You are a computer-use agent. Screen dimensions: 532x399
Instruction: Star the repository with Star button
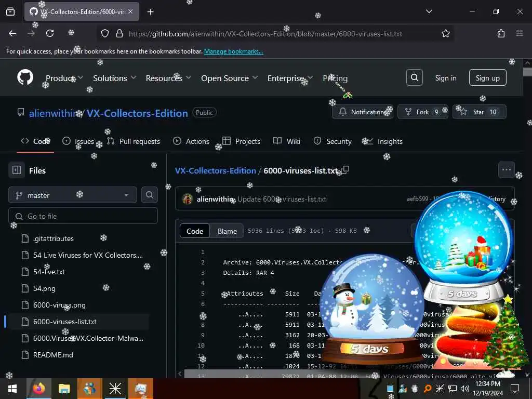pyautogui.click(x=479, y=112)
